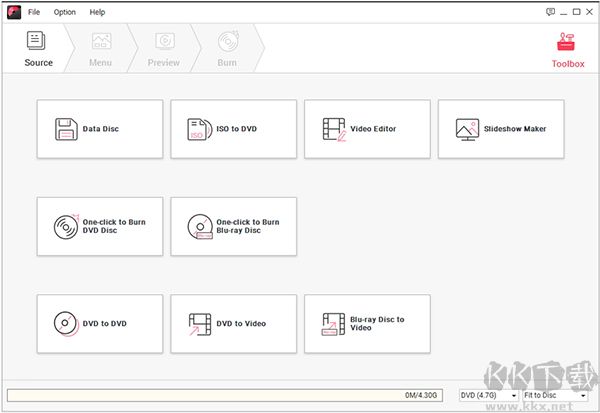Click the ISO to DVD file icon
The image size is (600, 413).
coord(199,129)
